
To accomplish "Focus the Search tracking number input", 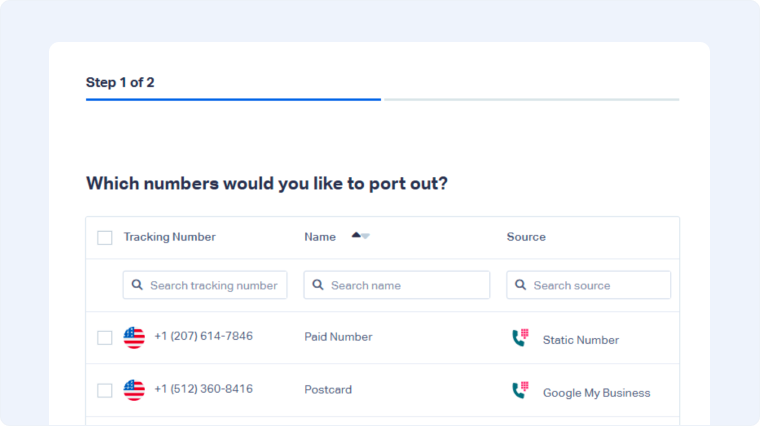I will pos(213,285).
